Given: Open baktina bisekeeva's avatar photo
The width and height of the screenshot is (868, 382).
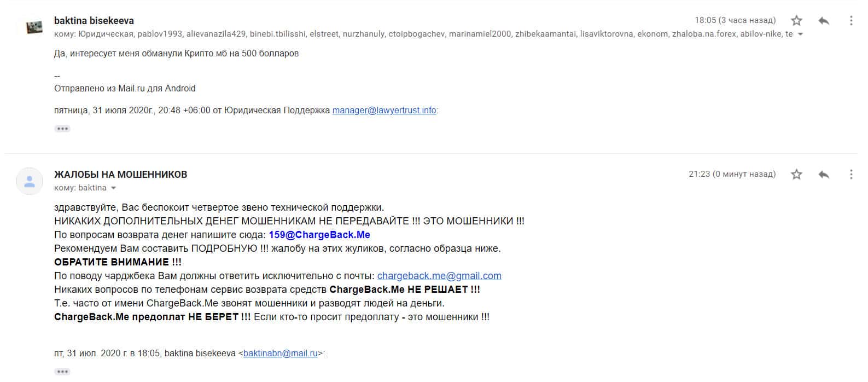Looking at the screenshot, I should click(x=34, y=27).
